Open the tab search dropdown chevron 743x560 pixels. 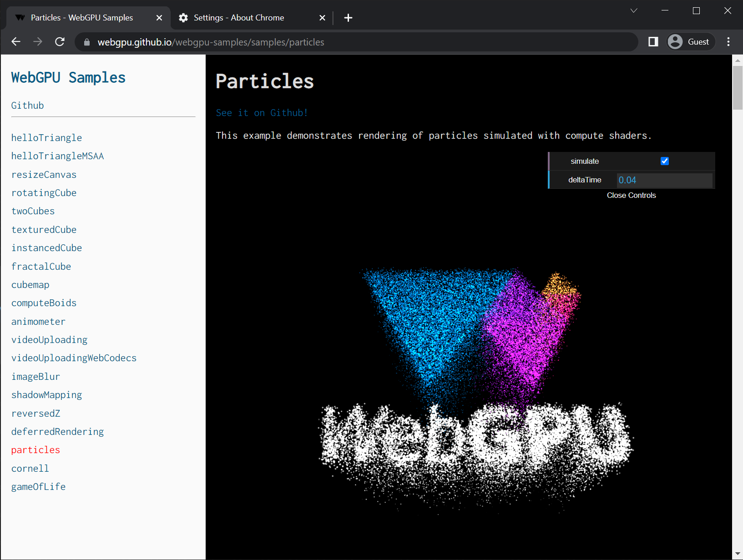tap(634, 10)
